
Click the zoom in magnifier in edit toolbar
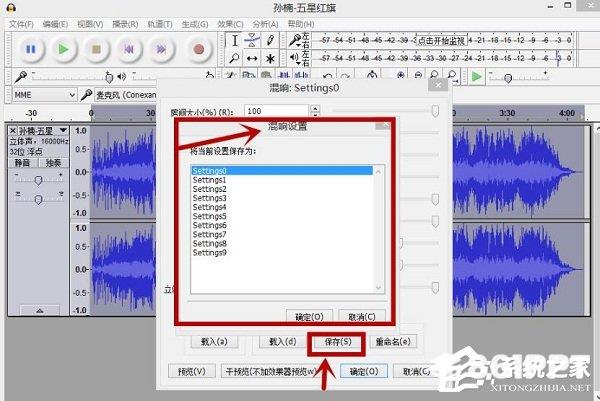click(x=401, y=75)
